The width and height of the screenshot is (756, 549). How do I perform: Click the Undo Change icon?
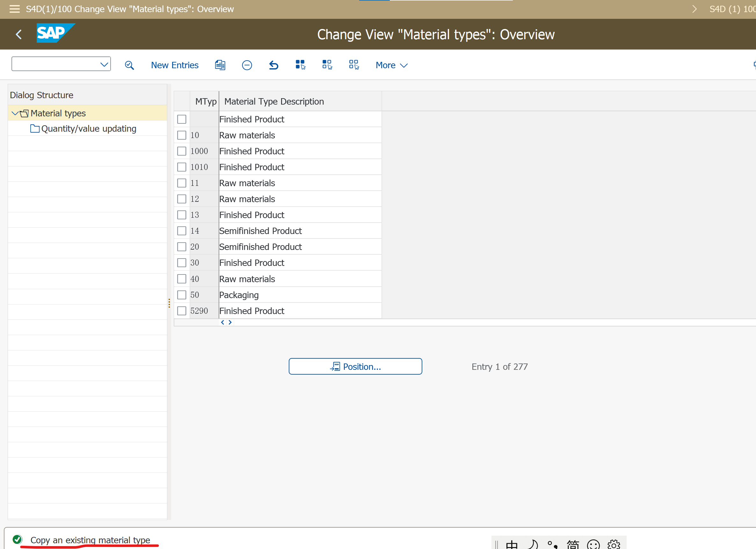274,65
